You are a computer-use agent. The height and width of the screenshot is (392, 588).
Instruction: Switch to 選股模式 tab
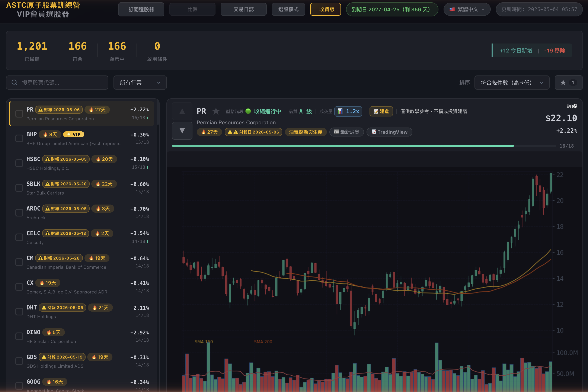[x=288, y=9]
